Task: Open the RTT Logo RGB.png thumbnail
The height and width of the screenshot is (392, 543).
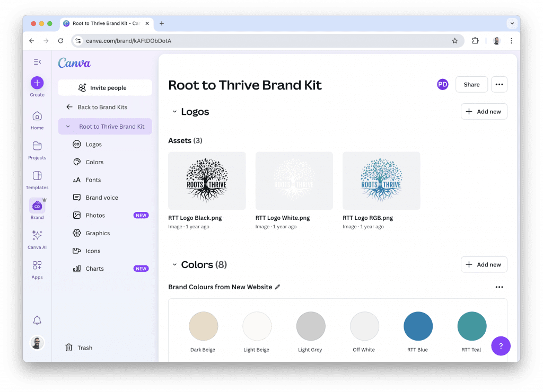Action: click(381, 181)
